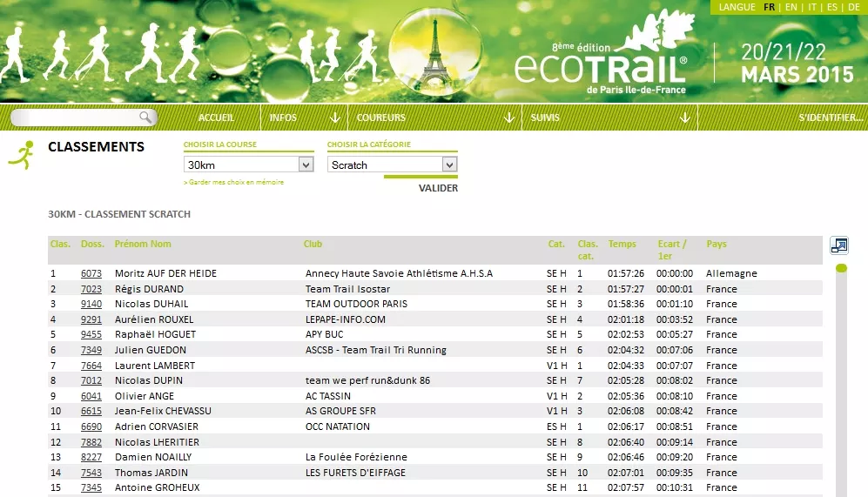Click club Annecy Haute Savoie Athlétisme A.H.S.A
The width and height of the screenshot is (868, 497).
[x=399, y=273]
